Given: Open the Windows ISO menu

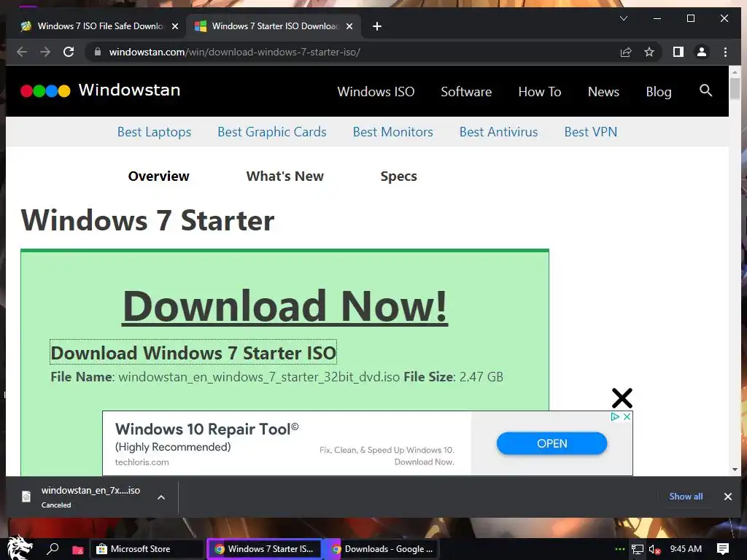Looking at the screenshot, I should [376, 91].
